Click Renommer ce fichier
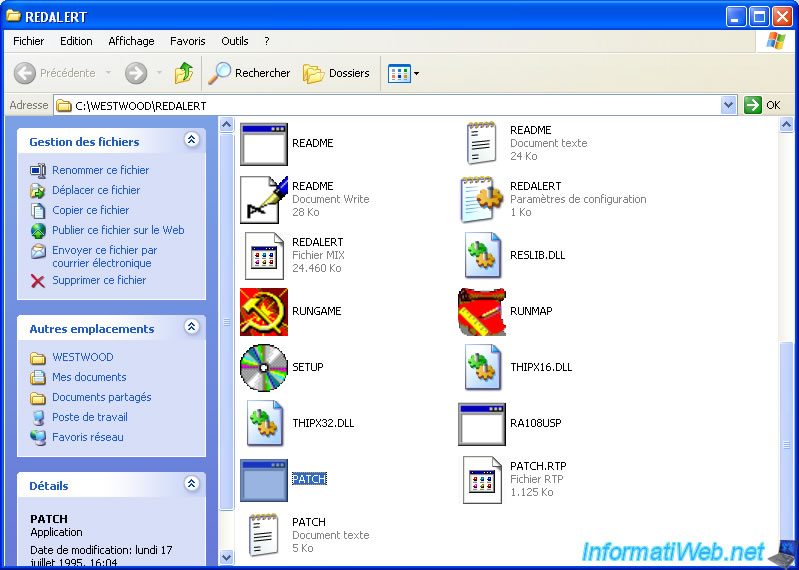The image size is (799, 570). pyautogui.click(x=100, y=170)
